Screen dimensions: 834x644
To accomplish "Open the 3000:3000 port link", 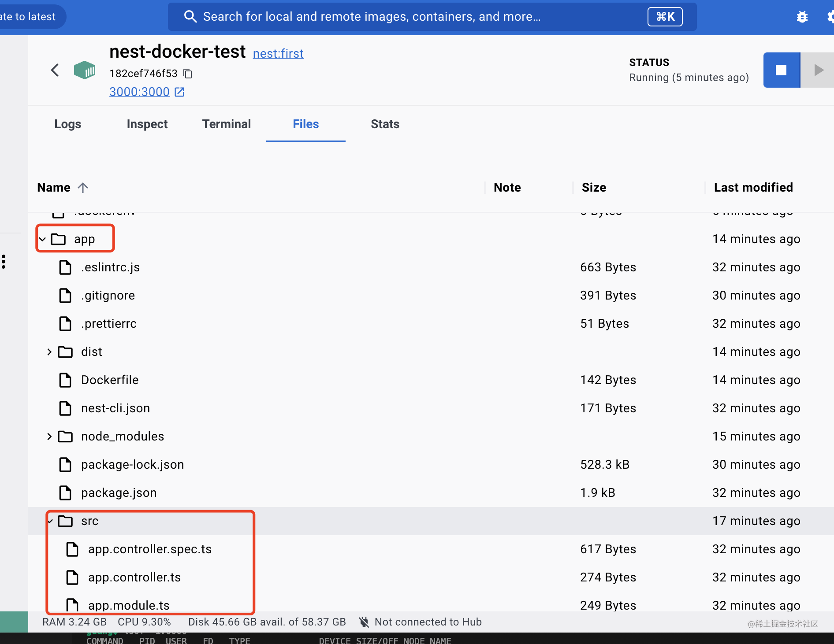I will pyautogui.click(x=139, y=92).
